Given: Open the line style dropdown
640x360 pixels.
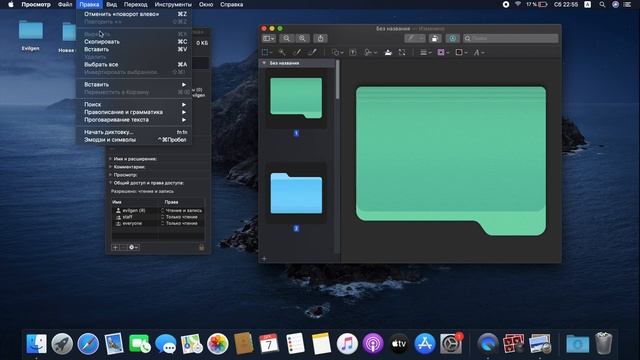Looking at the screenshot, I should click(426, 52).
